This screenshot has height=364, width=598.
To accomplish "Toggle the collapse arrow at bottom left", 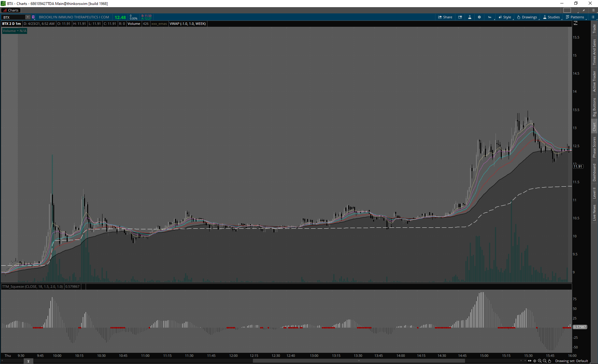I will [28, 361].
